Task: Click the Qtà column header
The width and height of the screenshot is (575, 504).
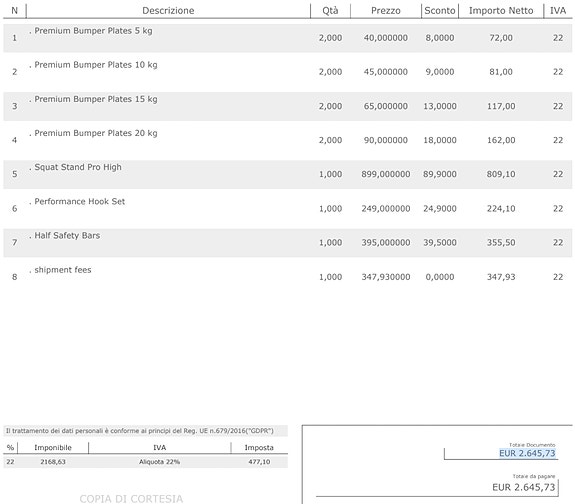Action: coord(330,11)
